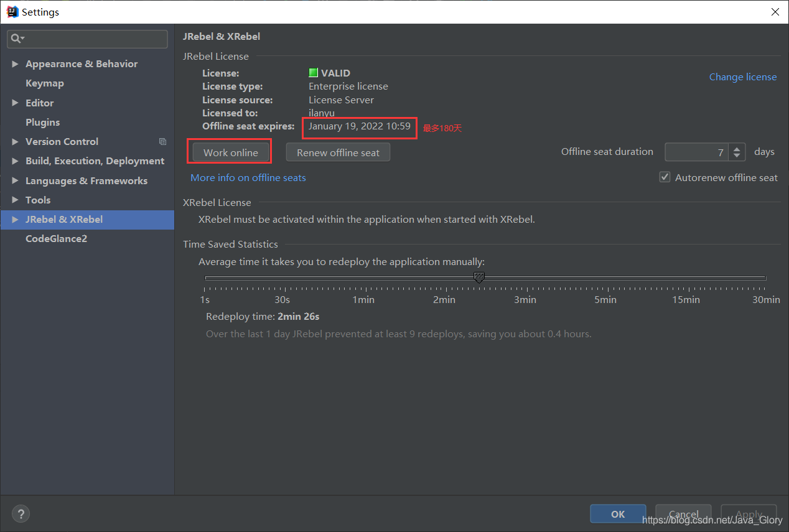This screenshot has height=532, width=789.
Task: Open the Change license link
Action: click(x=743, y=77)
